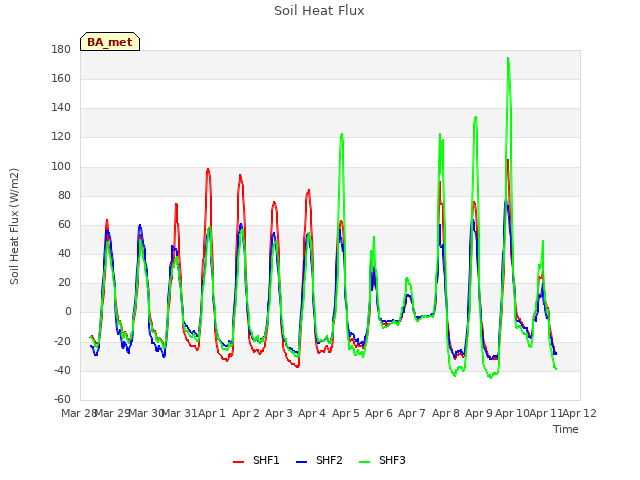Click the 140 y-axis tick label

(x=61, y=108)
